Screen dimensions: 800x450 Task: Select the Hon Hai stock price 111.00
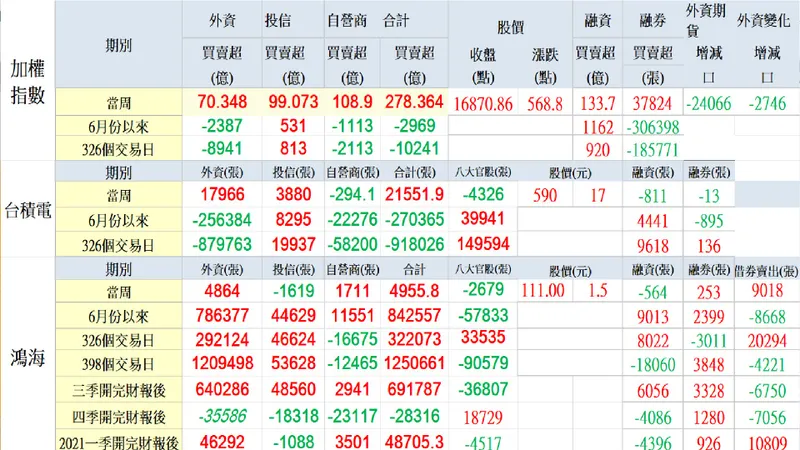[543, 291]
